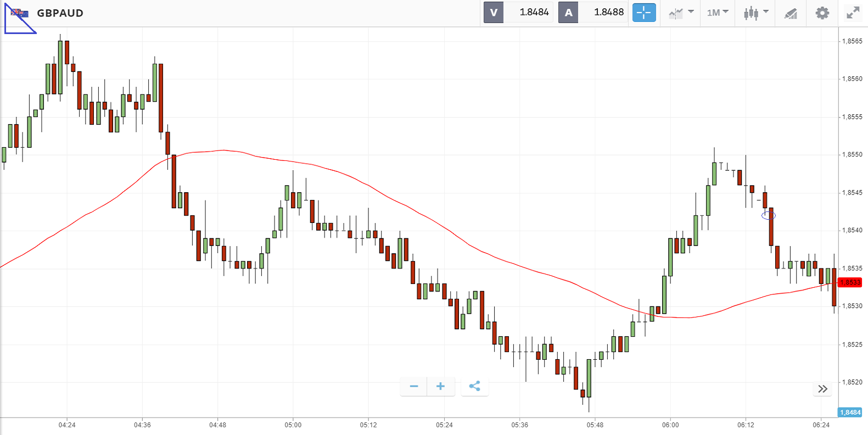
Task: Expand chart to full screen
Action: click(x=853, y=13)
